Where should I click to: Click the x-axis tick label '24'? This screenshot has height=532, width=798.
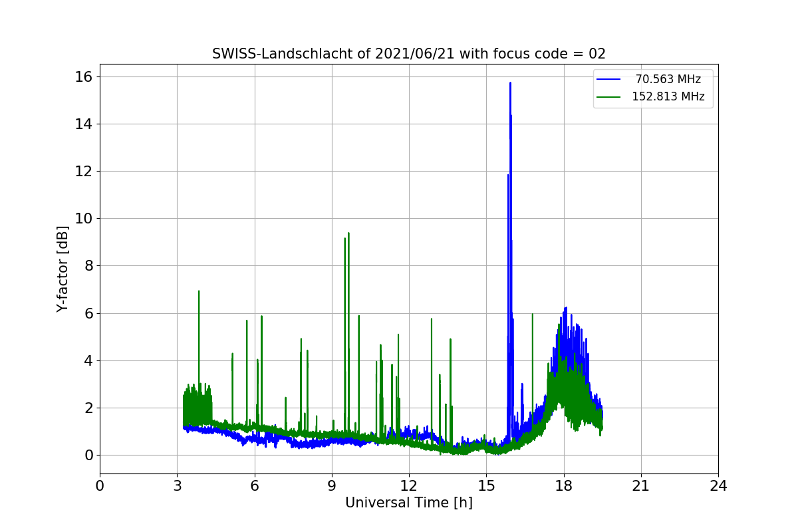click(x=718, y=485)
